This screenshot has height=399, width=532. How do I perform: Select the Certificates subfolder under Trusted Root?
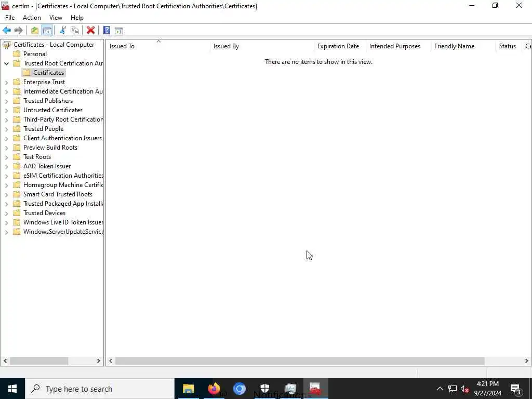48,73
